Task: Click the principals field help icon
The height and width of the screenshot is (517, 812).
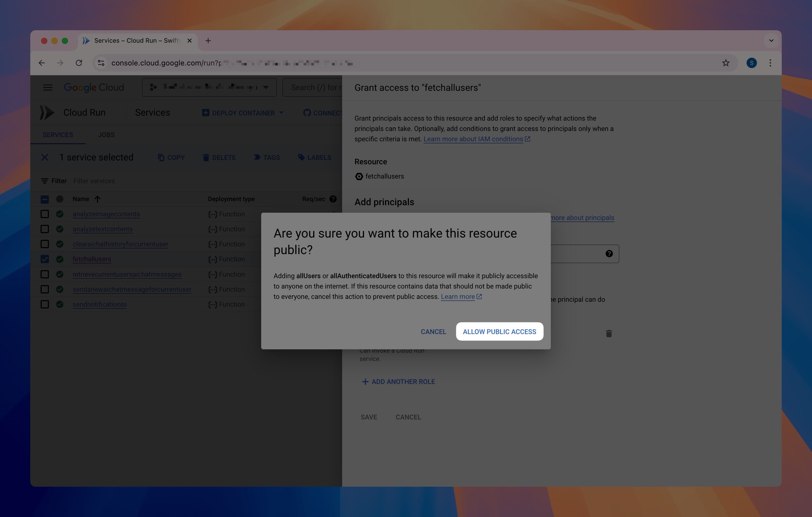Action: point(609,254)
